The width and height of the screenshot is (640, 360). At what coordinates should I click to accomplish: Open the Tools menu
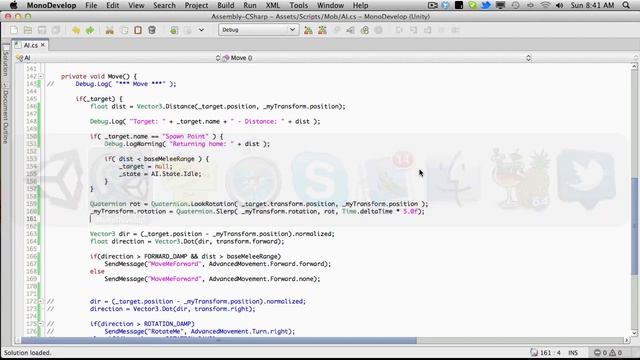298,5
